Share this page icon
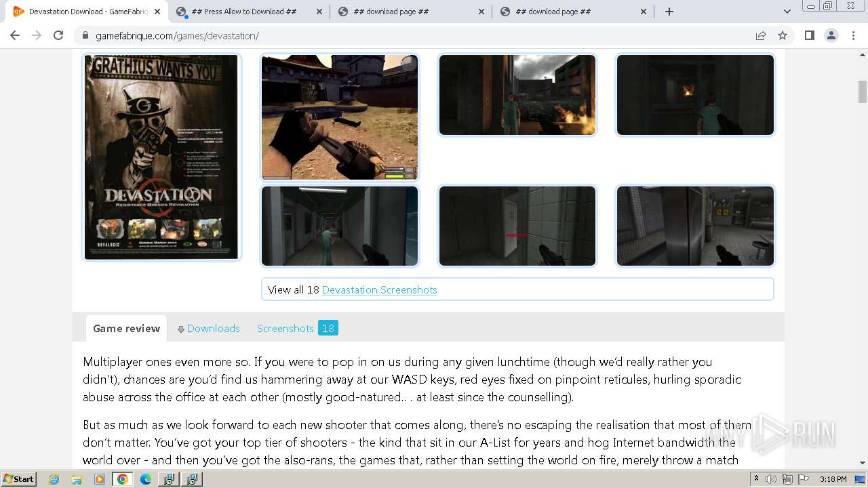Image resolution: width=868 pixels, height=488 pixels. [x=761, y=35]
